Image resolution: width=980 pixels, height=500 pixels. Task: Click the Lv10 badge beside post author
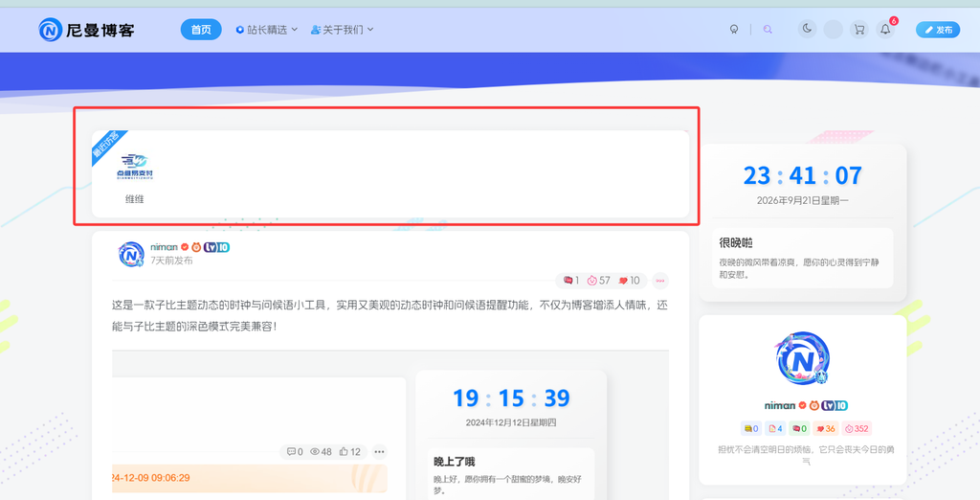point(216,247)
